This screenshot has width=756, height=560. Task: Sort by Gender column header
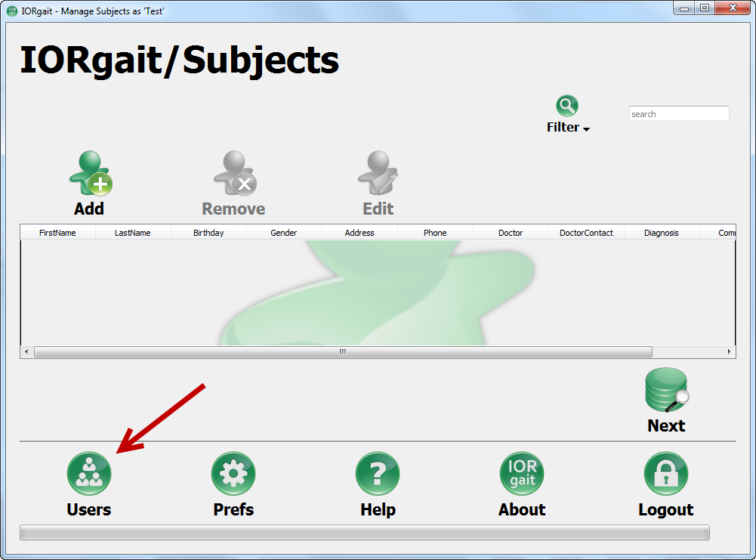coord(283,233)
